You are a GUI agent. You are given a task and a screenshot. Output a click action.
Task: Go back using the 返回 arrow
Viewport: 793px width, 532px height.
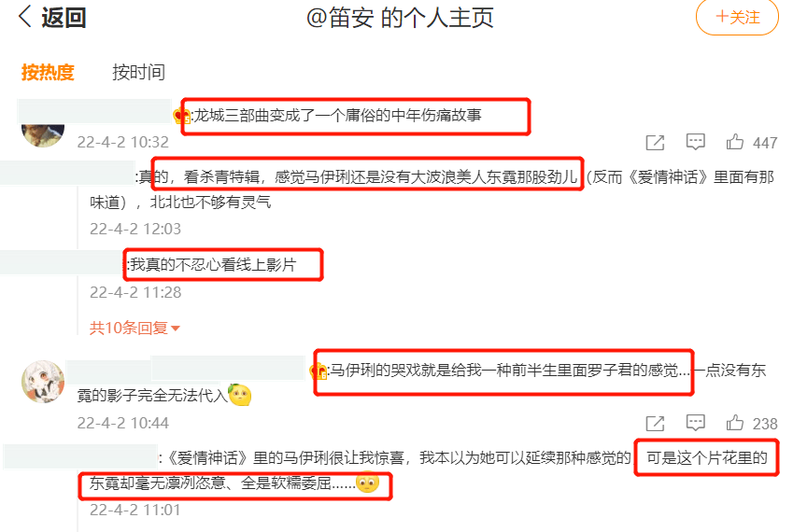click(x=52, y=17)
